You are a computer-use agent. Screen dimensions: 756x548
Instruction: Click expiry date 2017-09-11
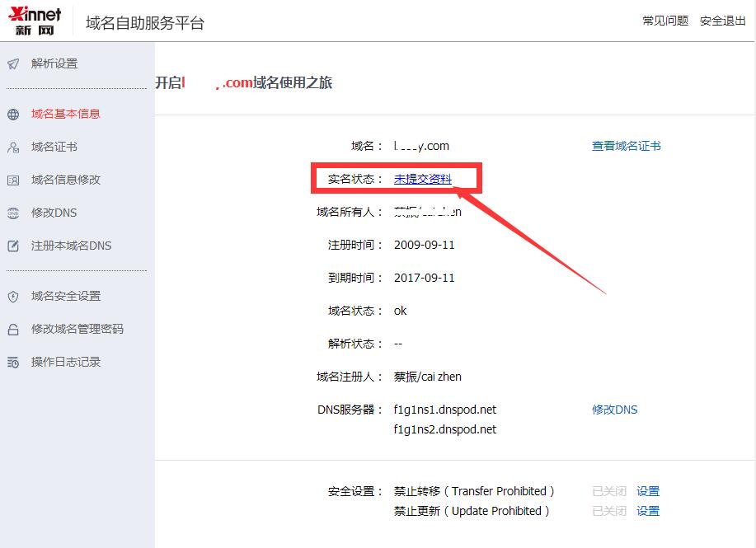tap(425, 278)
